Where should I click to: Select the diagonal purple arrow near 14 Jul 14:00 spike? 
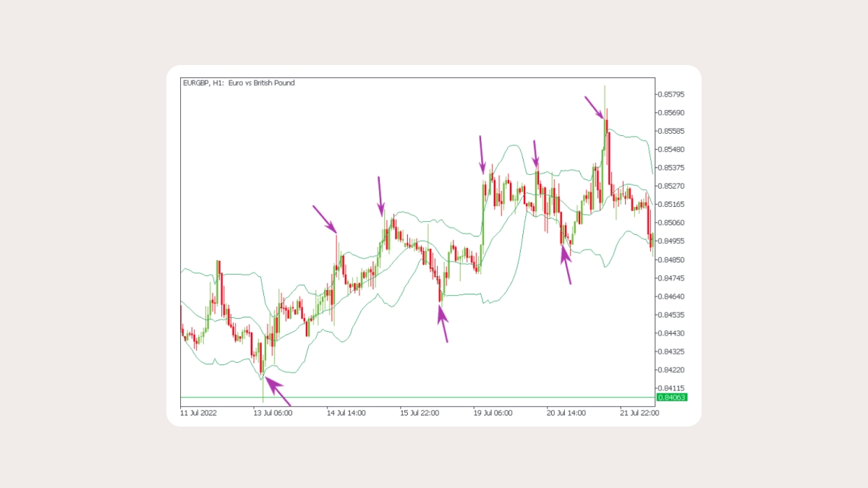coord(325,219)
